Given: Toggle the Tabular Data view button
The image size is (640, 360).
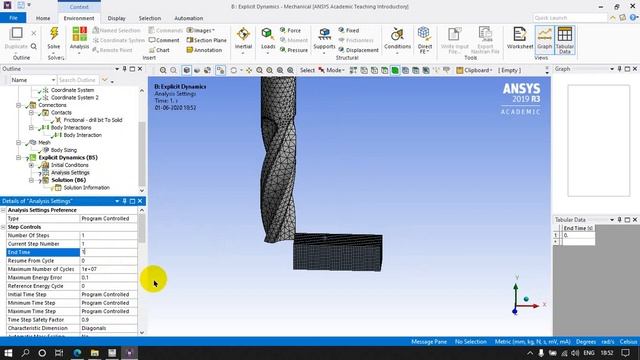Looking at the screenshot, I should pos(565,40).
